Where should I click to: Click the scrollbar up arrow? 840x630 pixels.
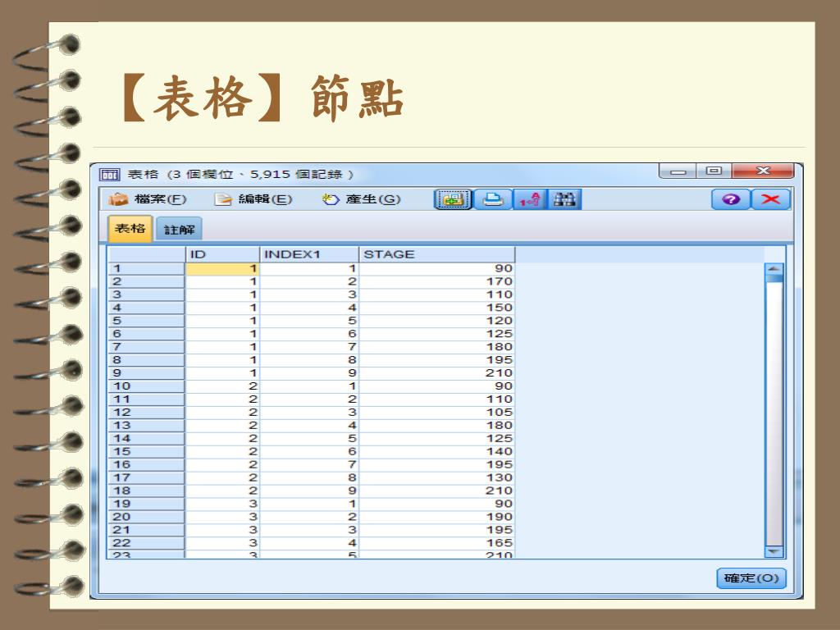[774, 268]
